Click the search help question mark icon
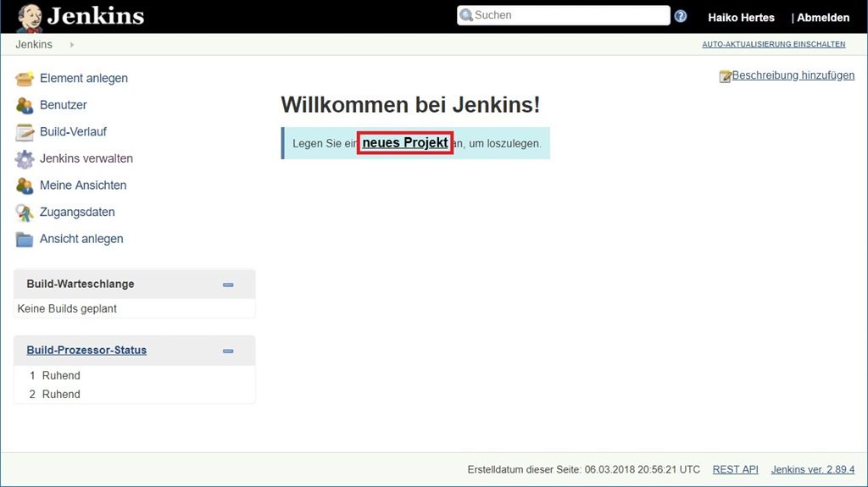This screenshot has height=487, width=868. click(680, 16)
